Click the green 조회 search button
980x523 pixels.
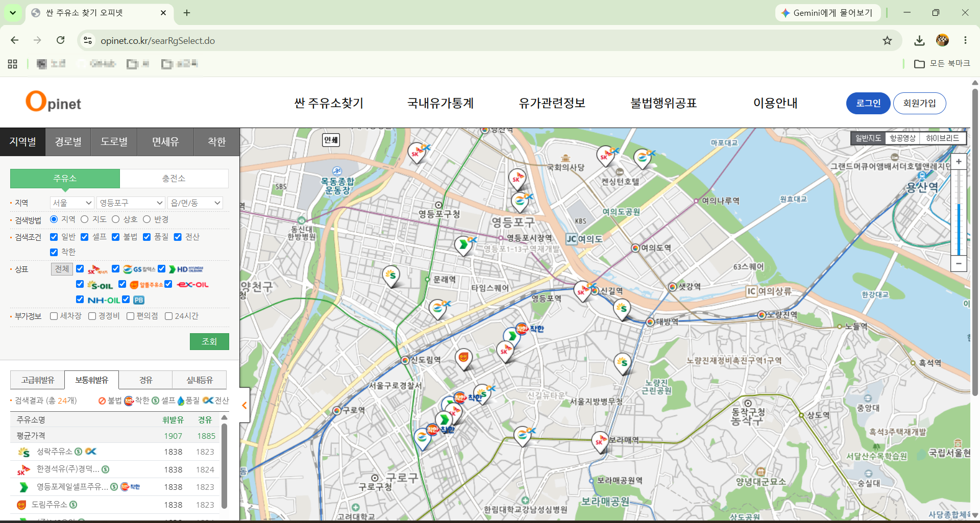[x=209, y=341]
